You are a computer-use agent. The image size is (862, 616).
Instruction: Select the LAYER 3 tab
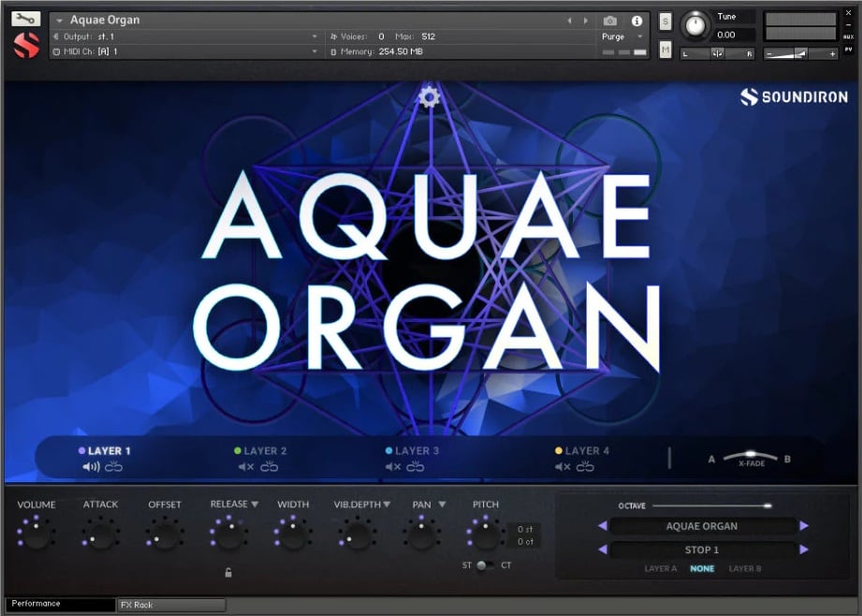tap(413, 451)
